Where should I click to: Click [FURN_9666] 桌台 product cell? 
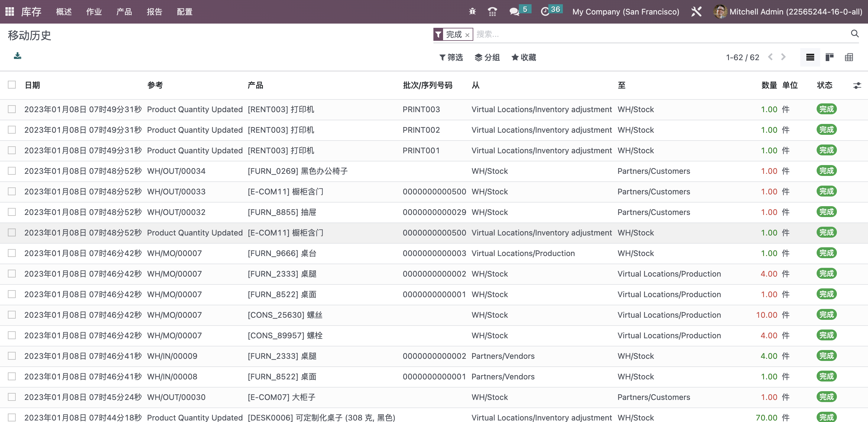[x=282, y=253]
